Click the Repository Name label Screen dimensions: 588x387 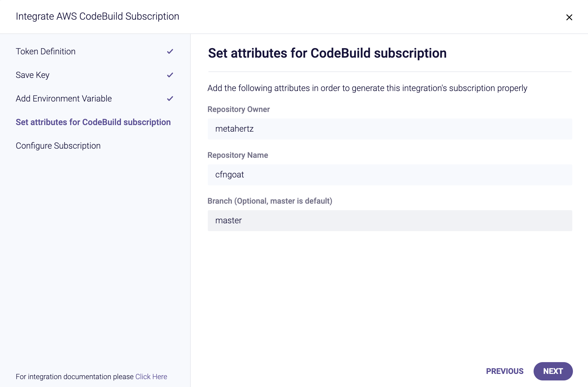tap(238, 155)
